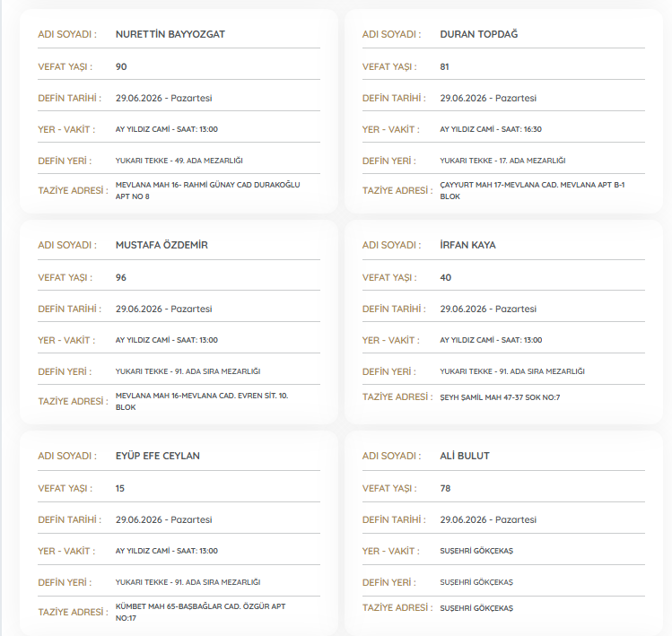
Task: Click SUŞEHRİ GÖKÇEKAŞ in the YER - VAKİT row
Action: pos(476,551)
